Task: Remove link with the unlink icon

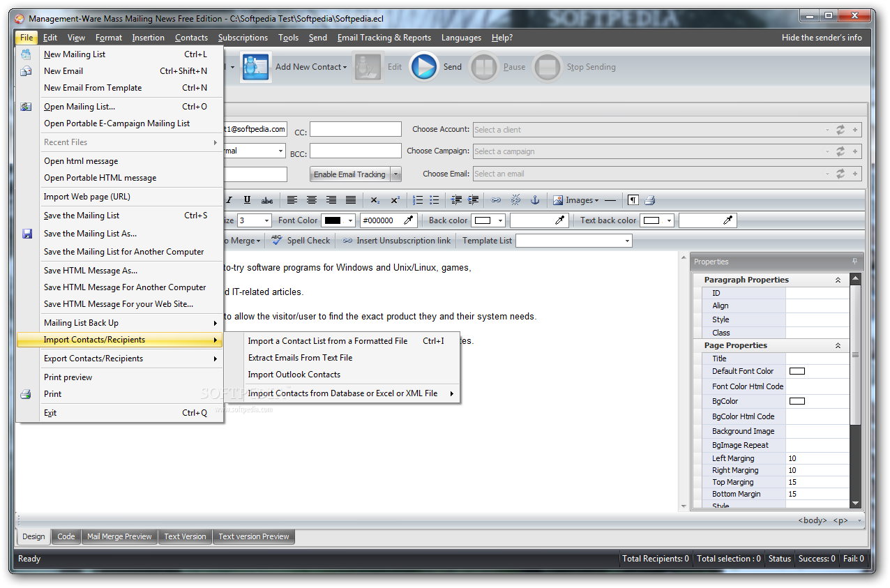Action: click(x=516, y=200)
